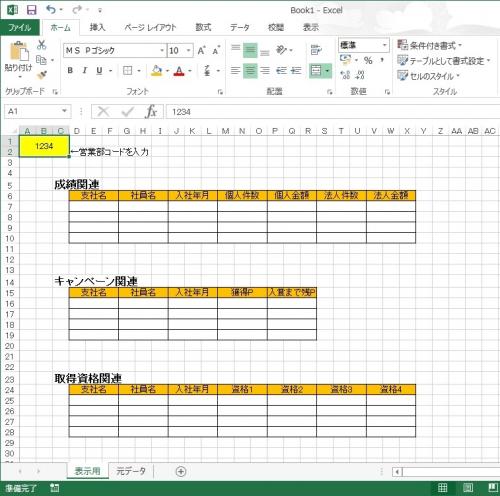This screenshot has width=500, height=496.
Task: Click the Wrap Text icon
Action: pos(316,50)
